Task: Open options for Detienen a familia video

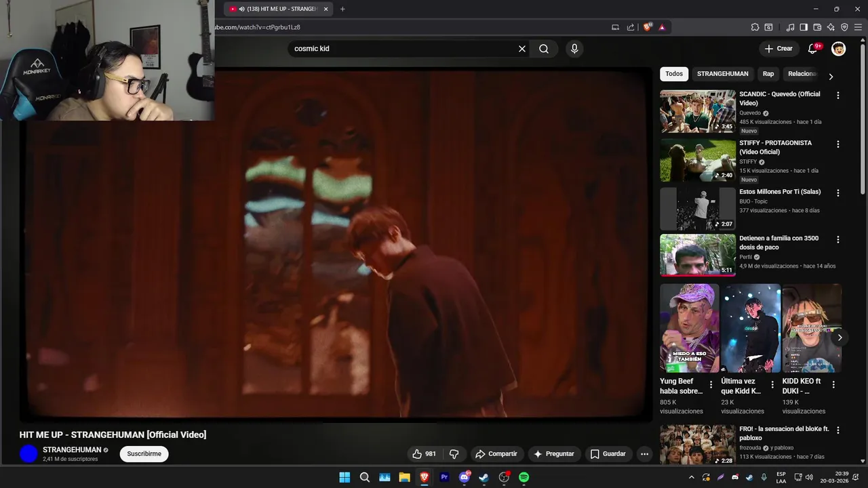Action: [x=838, y=240]
